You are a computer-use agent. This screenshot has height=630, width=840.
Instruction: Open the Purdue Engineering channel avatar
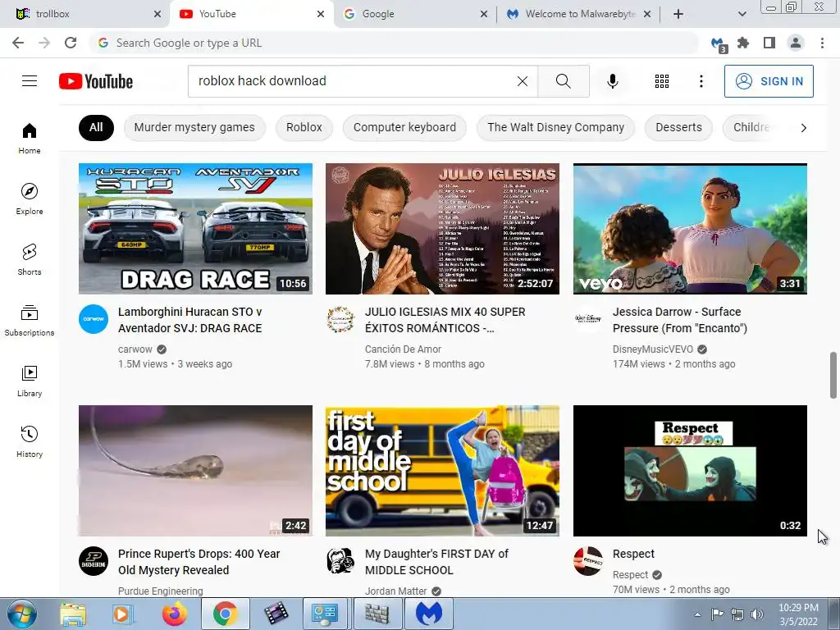point(94,561)
